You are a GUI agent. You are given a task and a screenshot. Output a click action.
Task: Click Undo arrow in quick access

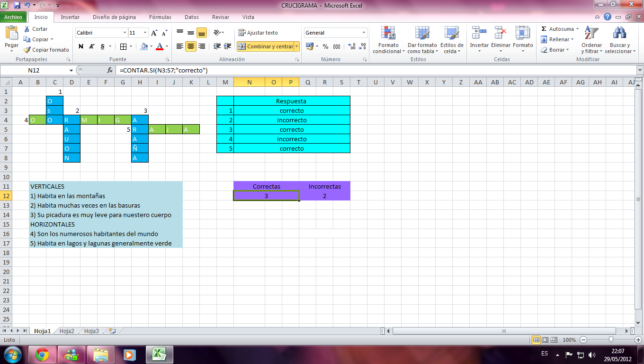tap(27, 5)
